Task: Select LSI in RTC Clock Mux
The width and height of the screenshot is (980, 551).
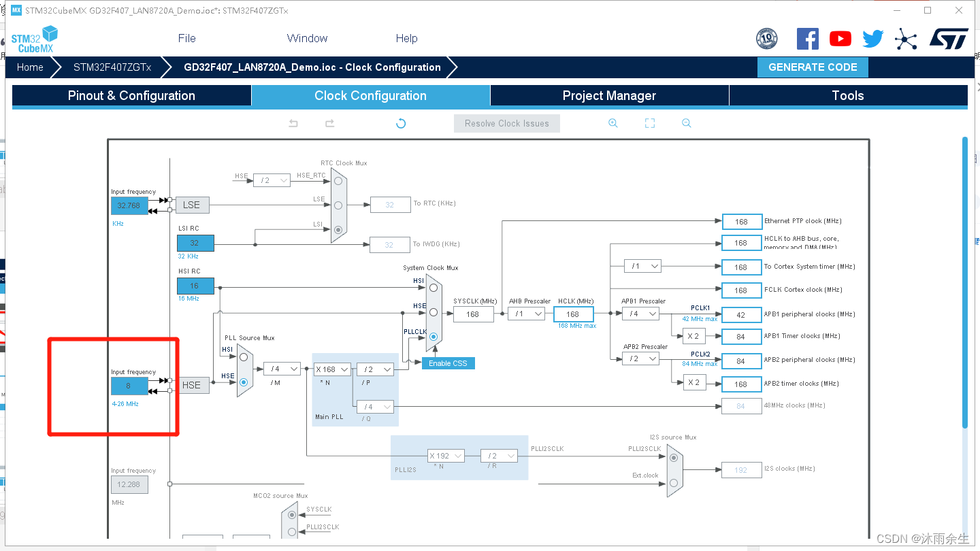Action: click(338, 230)
